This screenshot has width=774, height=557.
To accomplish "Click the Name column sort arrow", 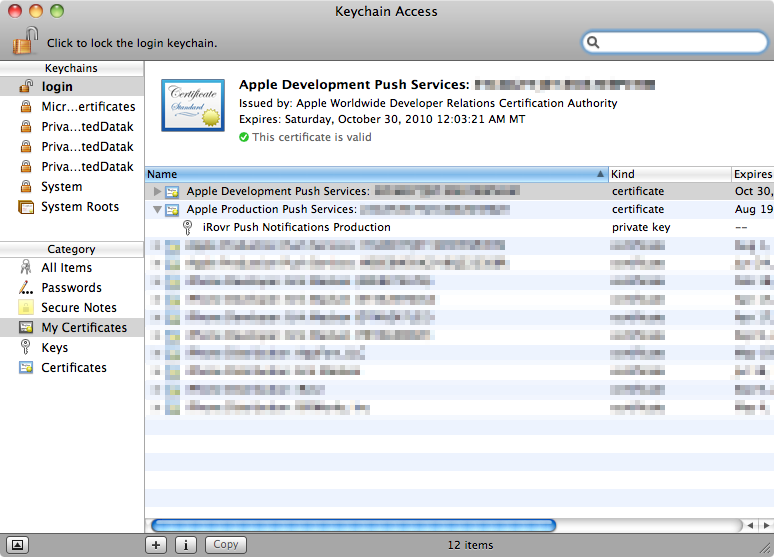I will [600, 174].
